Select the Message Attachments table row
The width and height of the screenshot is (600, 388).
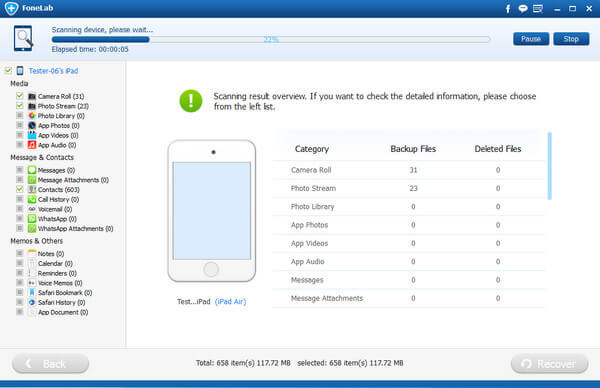pos(408,298)
